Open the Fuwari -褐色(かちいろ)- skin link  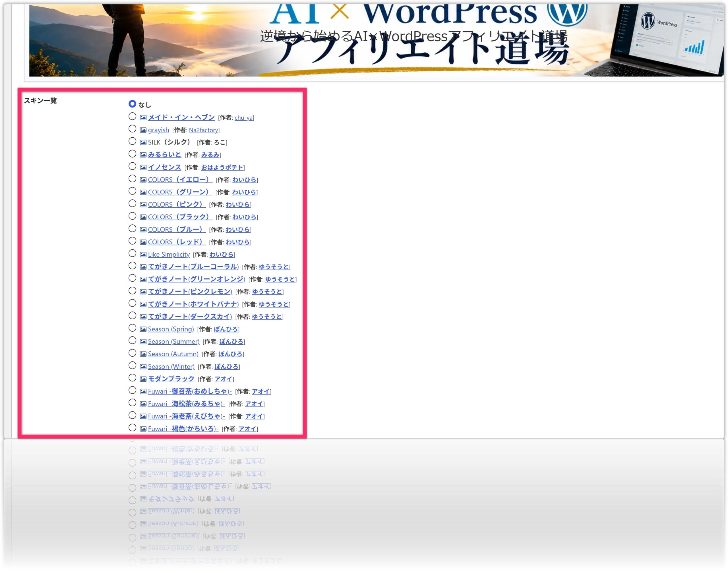183,429
